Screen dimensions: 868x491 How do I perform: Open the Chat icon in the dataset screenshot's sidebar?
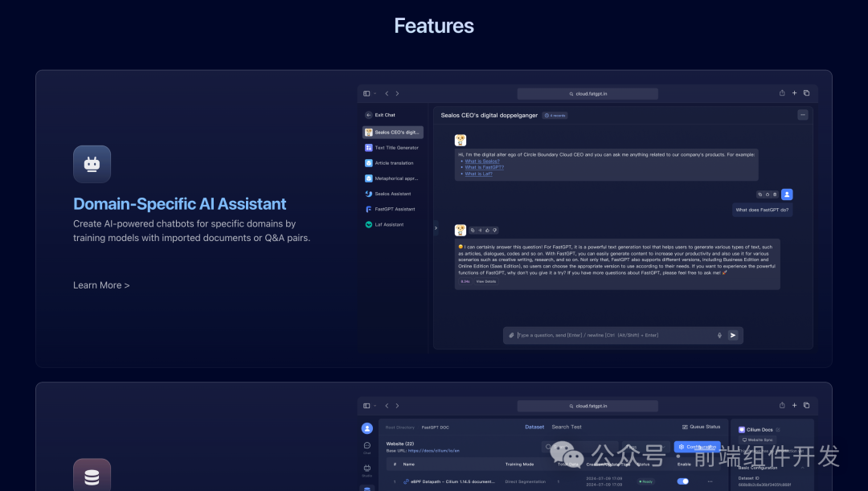[367, 448]
